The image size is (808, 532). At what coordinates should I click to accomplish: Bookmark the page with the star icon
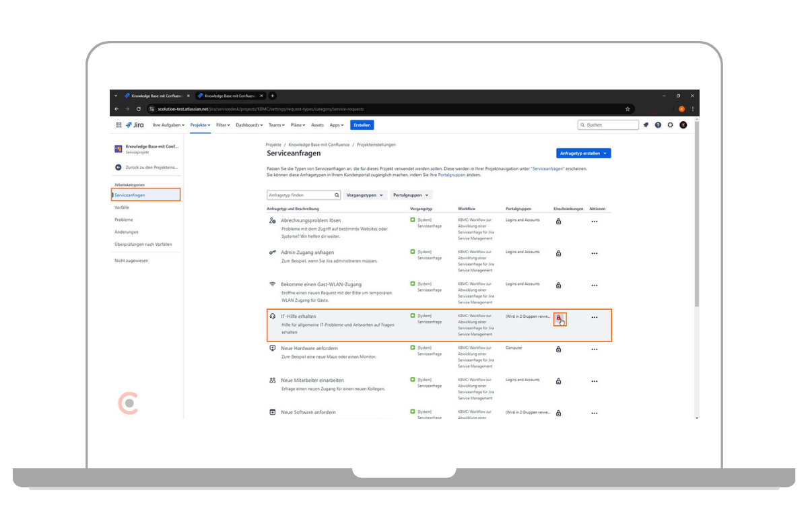(x=628, y=108)
